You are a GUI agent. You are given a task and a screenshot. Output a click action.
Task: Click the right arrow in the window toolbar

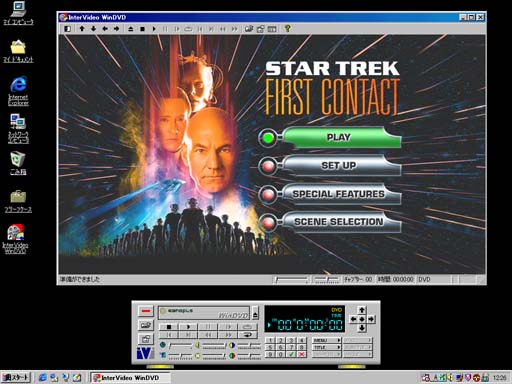click(x=116, y=29)
